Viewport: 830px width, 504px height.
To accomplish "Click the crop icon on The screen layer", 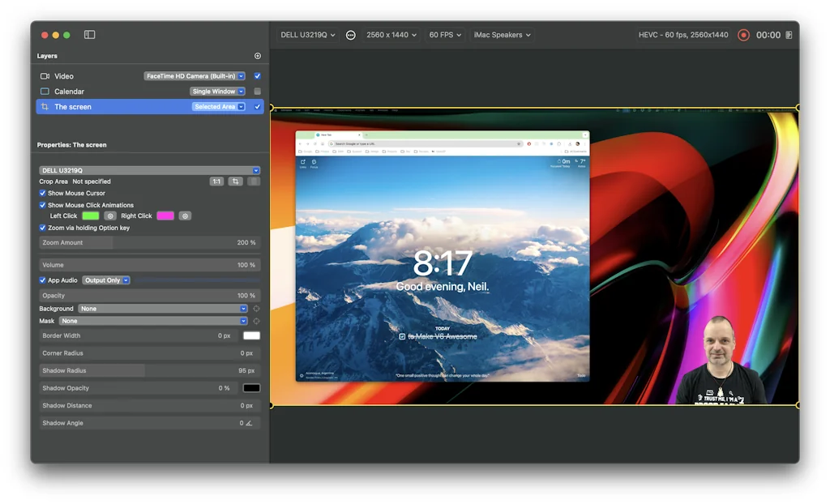I will pyautogui.click(x=44, y=107).
